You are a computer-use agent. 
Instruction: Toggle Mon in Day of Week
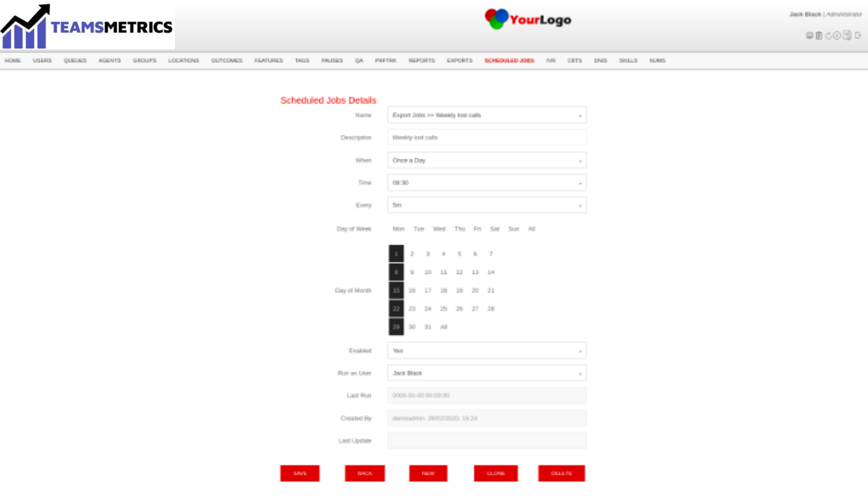pyautogui.click(x=399, y=229)
